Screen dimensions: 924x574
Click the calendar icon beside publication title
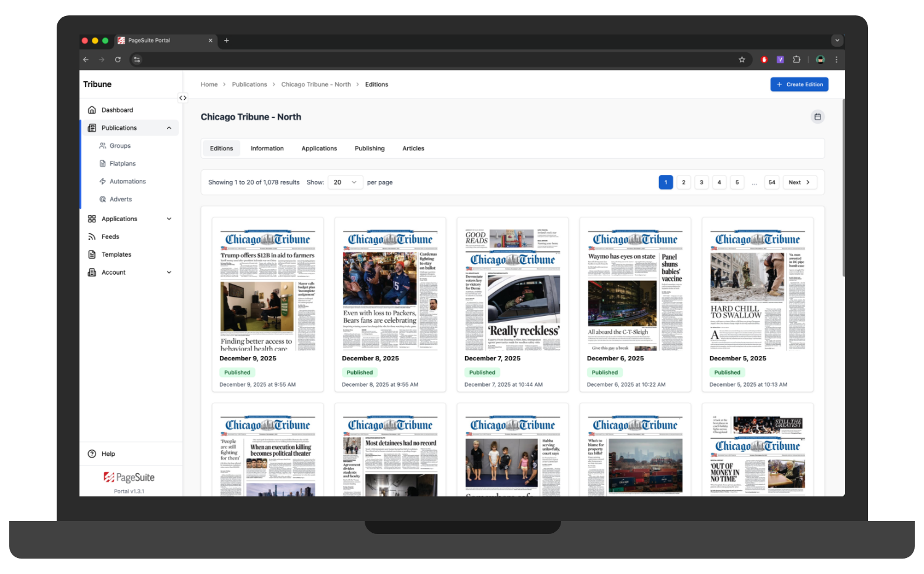817,117
